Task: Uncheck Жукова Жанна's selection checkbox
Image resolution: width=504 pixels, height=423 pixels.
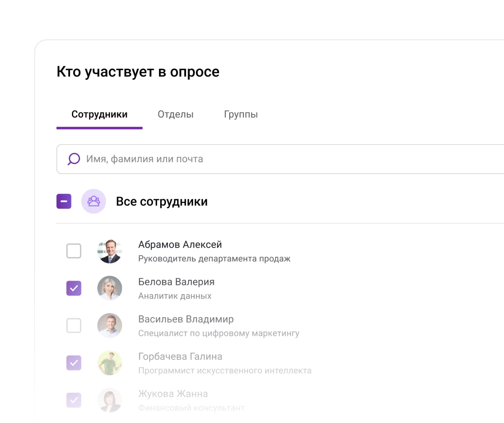Action: pyautogui.click(x=74, y=400)
